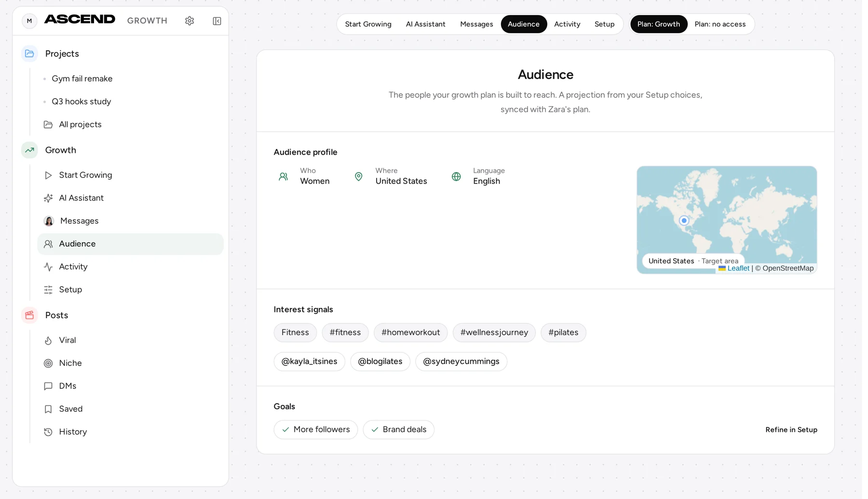Image resolution: width=868 pixels, height=499 pixels.
Task: Click the Setup sliders icon
Action: (x=48, y=290)
